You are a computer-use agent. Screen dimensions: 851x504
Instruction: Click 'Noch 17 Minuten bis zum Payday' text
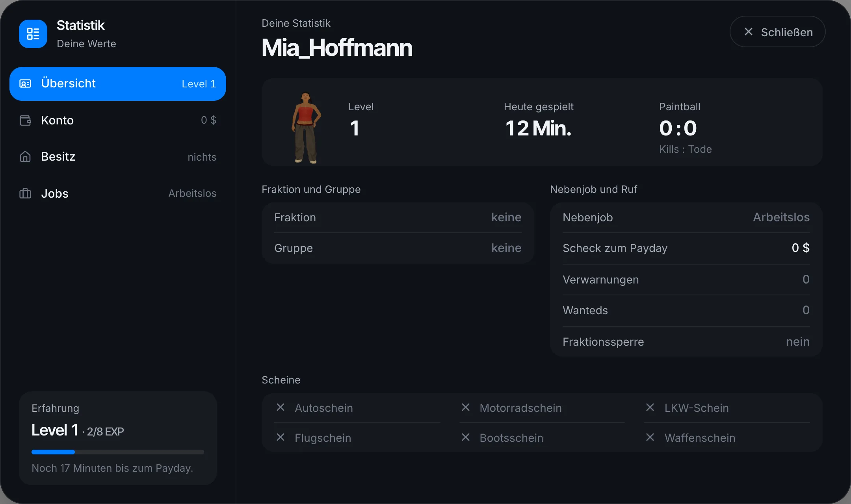click(112, 468)
